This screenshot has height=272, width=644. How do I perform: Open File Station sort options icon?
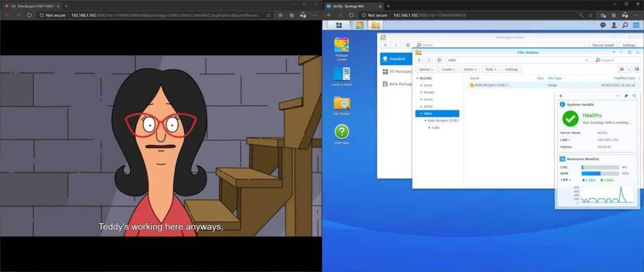[636, 69]
